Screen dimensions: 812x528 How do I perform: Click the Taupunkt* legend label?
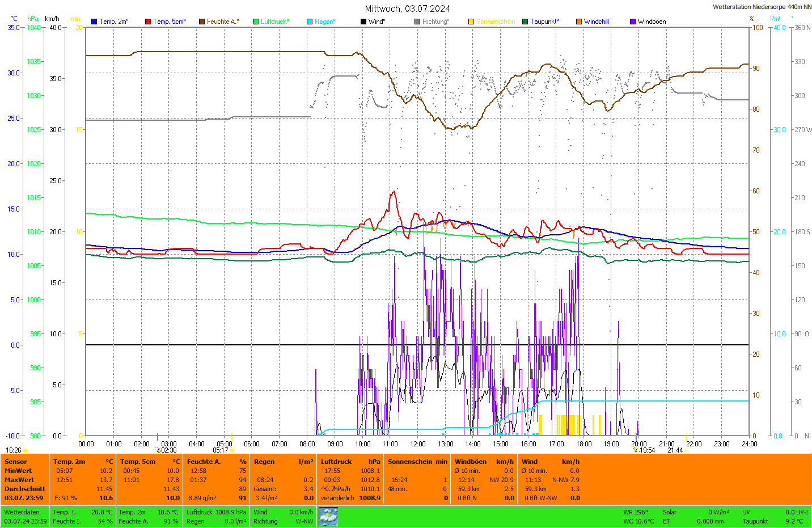tap(544, 22)
